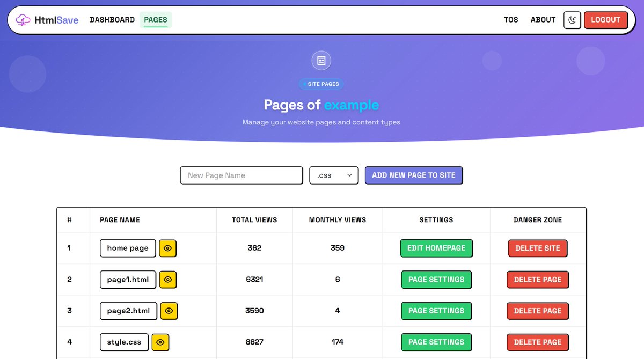The image size is (644, 359).
Task: Focus the New Page Name input field
Action: pos(241,175)
